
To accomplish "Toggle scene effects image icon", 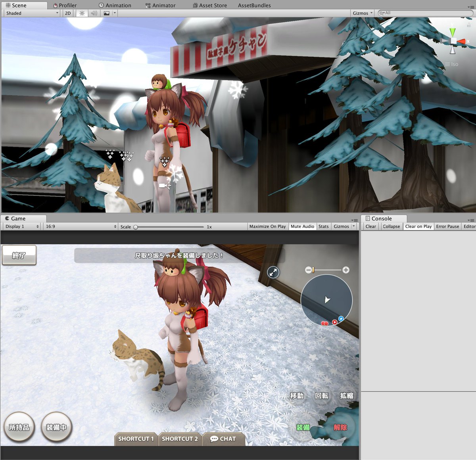I will [x=106, y=13].
